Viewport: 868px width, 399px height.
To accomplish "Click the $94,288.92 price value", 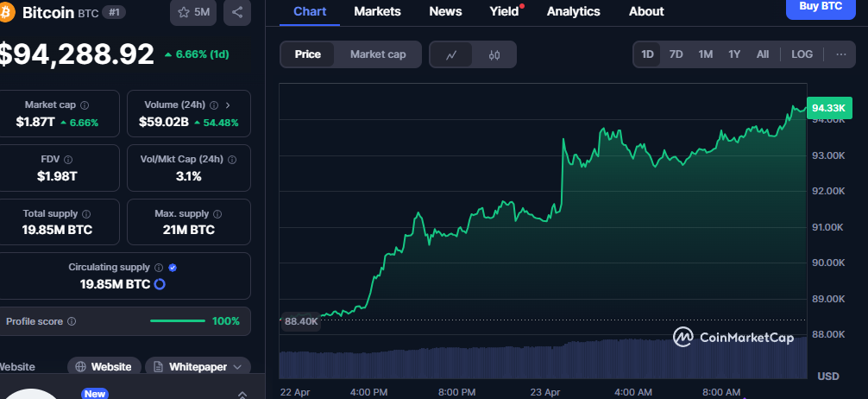I will [x=76, y=54].
